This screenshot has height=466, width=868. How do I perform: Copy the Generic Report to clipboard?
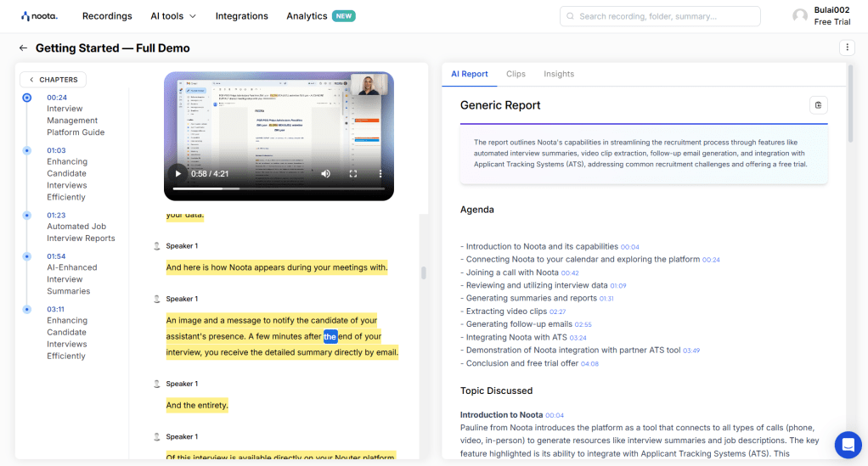click(x=818, y=105)
